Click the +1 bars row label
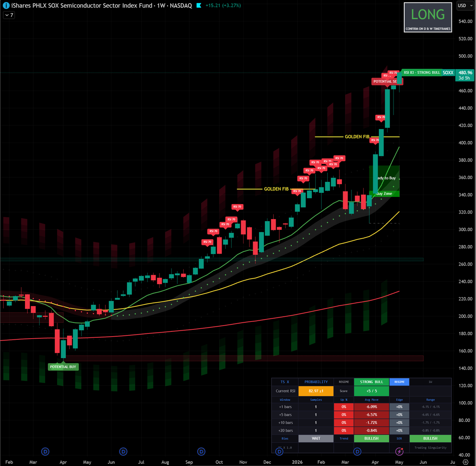Image resolution: width=476 pixels, height=466 pixels. tap(285, 407)
